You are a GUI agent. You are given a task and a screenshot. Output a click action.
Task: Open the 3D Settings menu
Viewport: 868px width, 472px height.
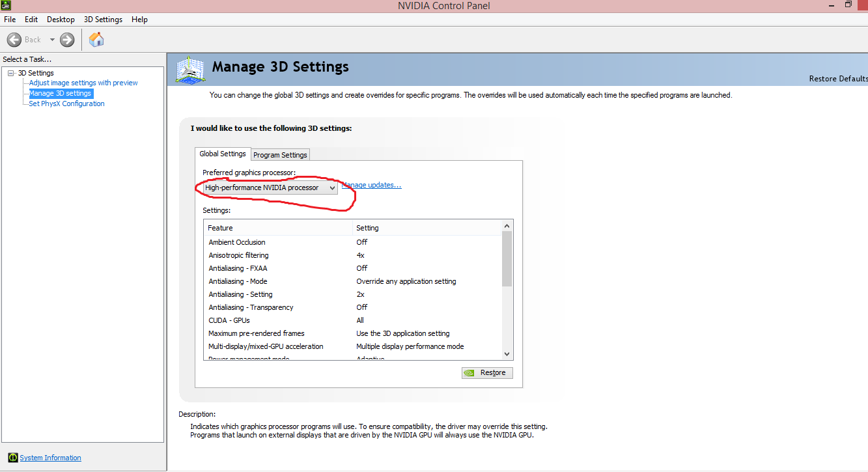103,20
